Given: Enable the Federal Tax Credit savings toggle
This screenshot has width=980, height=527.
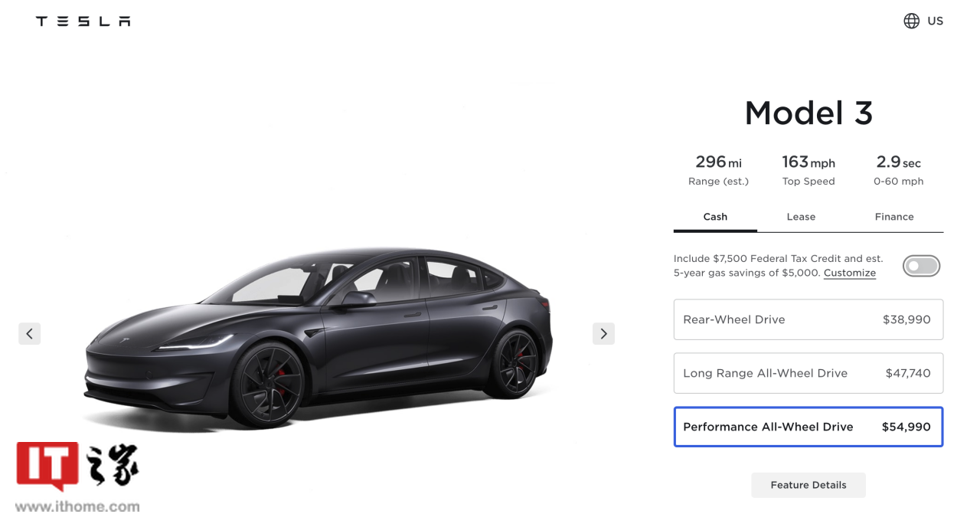Looking at the screenshot, I should pyautogui.click(x=921, y=266).
